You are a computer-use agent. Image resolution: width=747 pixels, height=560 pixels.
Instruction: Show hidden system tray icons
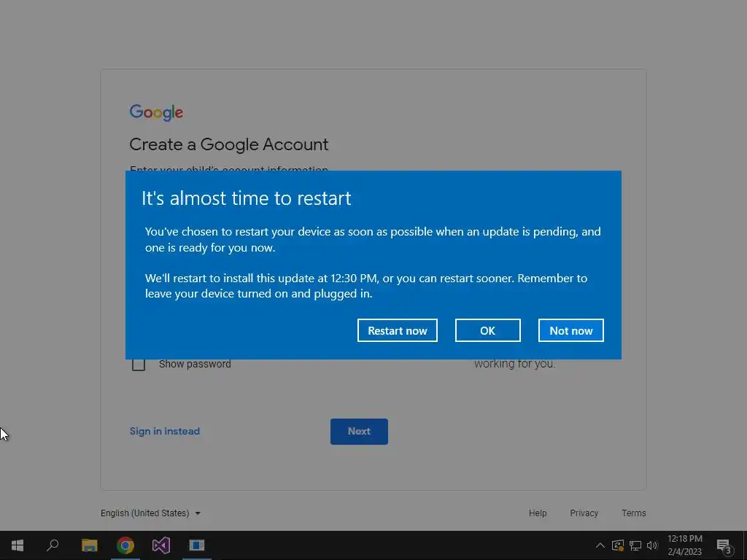coord(600,545)
